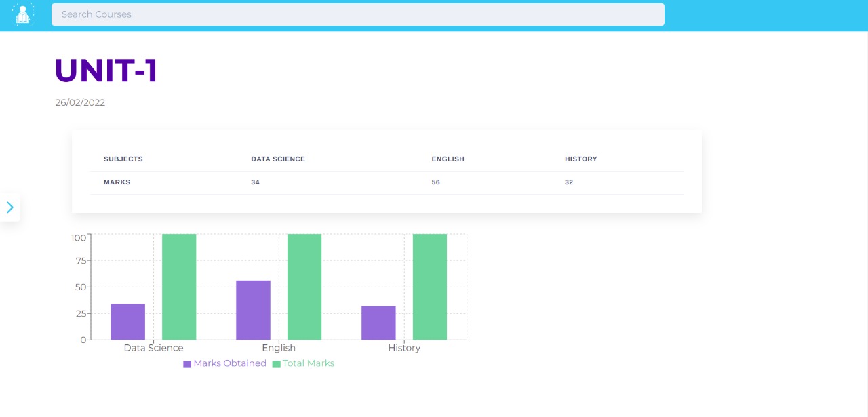
Task: Open the site logo in the header
Action: point(23,15)
